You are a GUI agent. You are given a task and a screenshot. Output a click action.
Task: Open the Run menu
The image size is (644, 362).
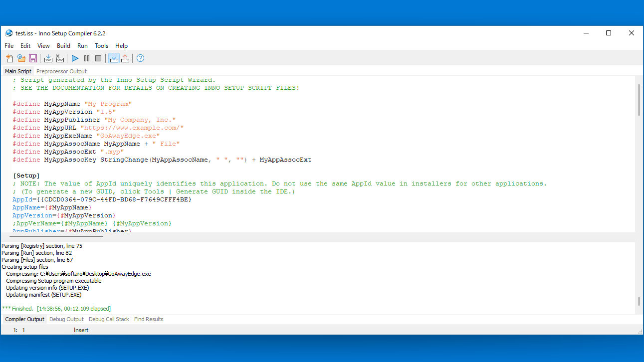click(x=82, y=46)
